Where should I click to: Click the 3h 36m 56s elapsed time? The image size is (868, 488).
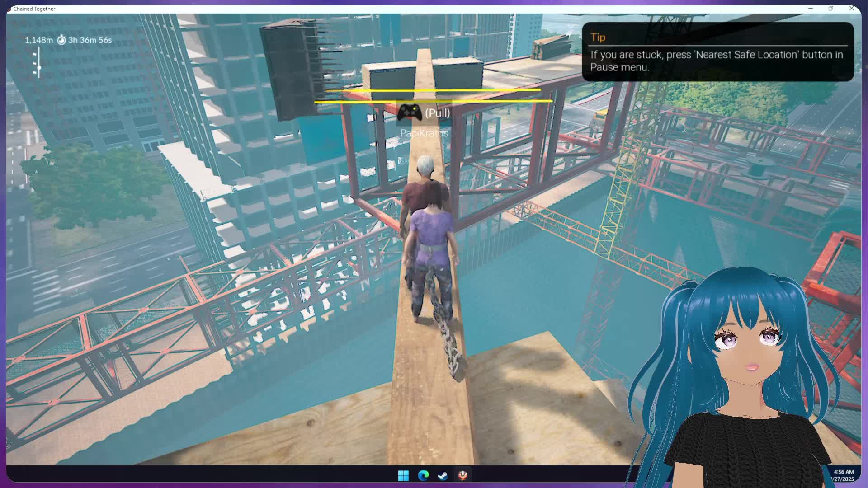click(90, 40)
